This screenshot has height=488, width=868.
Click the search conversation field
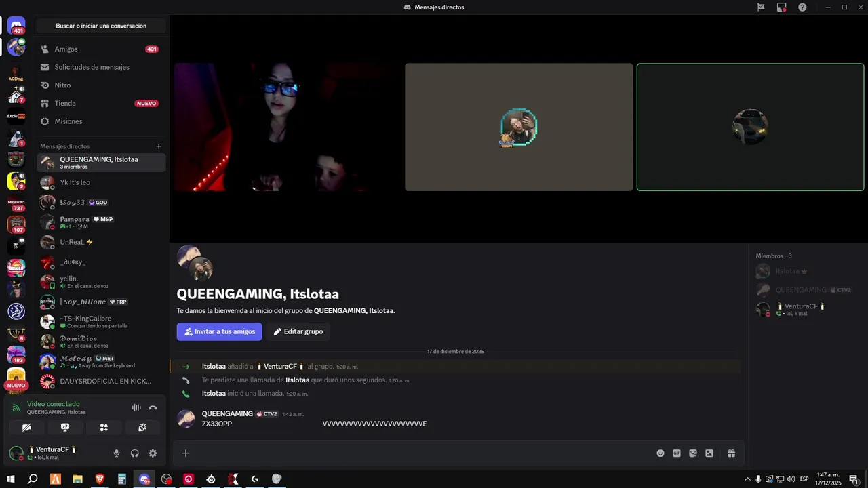click(101, 26)
